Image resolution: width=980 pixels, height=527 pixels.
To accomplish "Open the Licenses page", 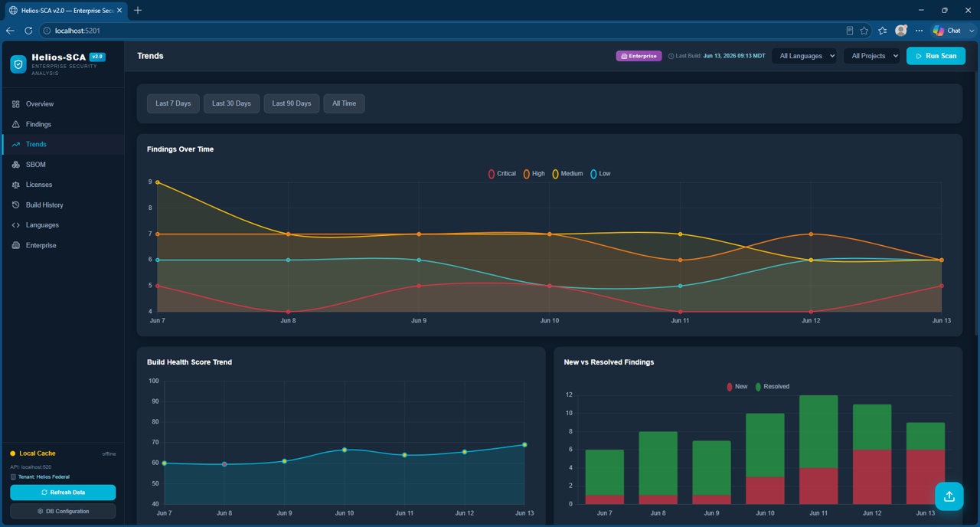I will pos(63,185).
